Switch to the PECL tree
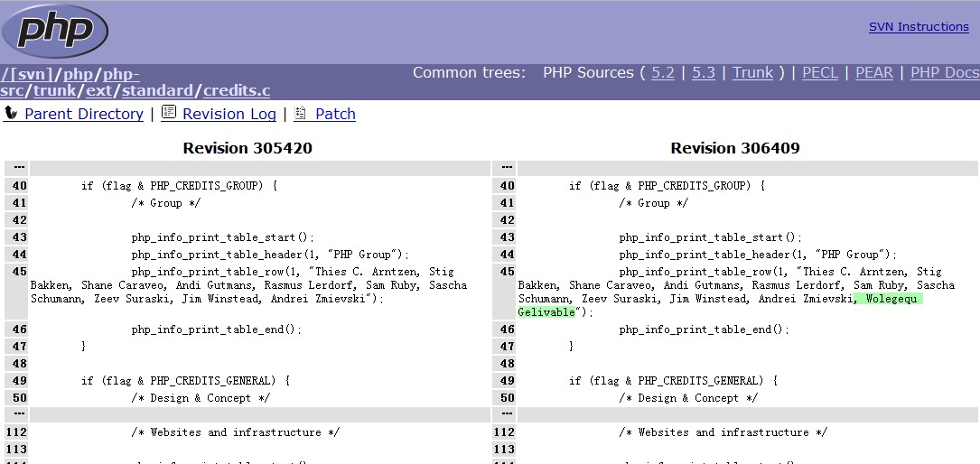 [820, 73]
